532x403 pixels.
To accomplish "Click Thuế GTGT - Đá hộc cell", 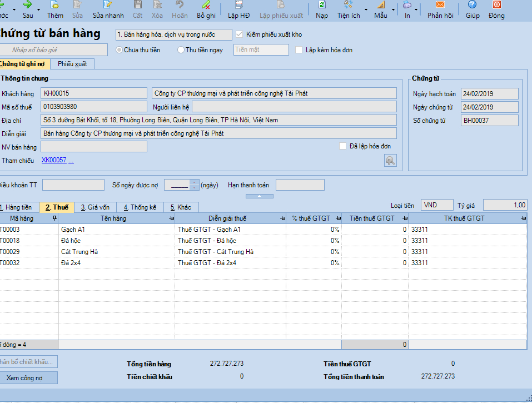I will coord(230,241).
